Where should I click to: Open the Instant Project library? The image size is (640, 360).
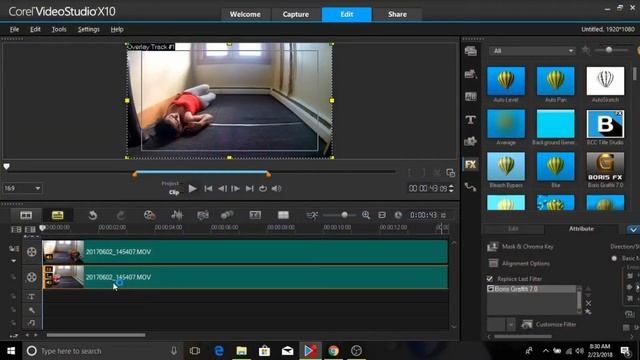pyautogui.click(x=471, y=74)
